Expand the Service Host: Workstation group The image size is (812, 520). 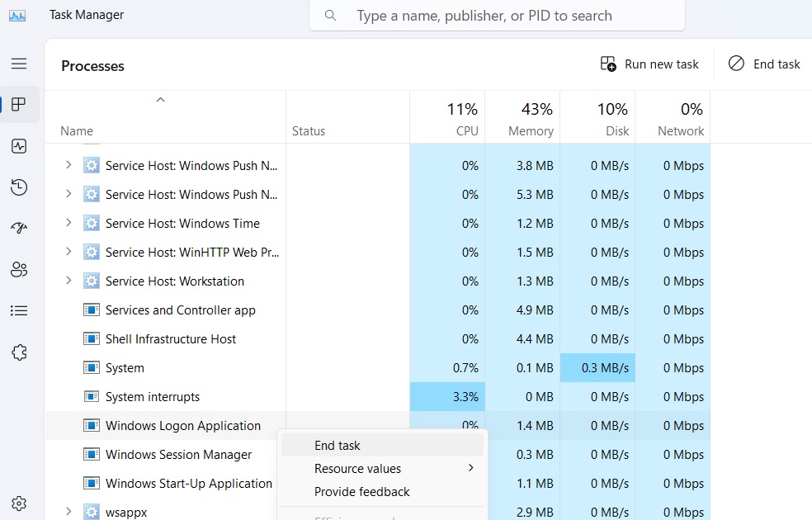[x=68, y=281]
